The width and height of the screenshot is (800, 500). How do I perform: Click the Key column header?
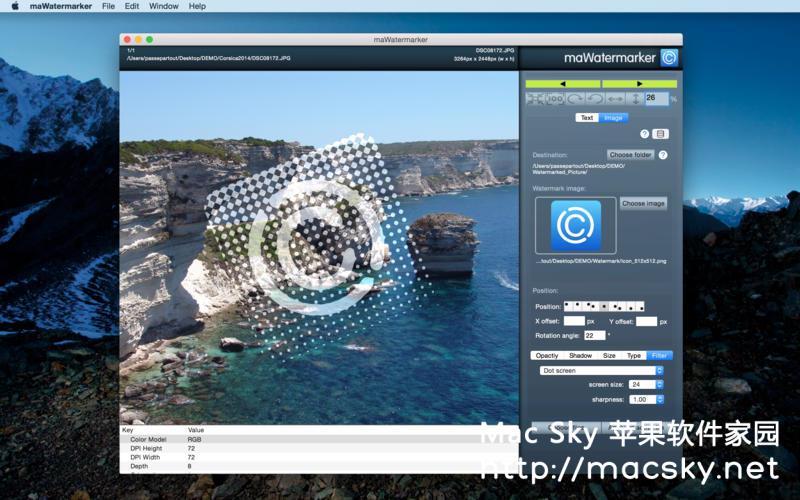click(x=128, y=430)
